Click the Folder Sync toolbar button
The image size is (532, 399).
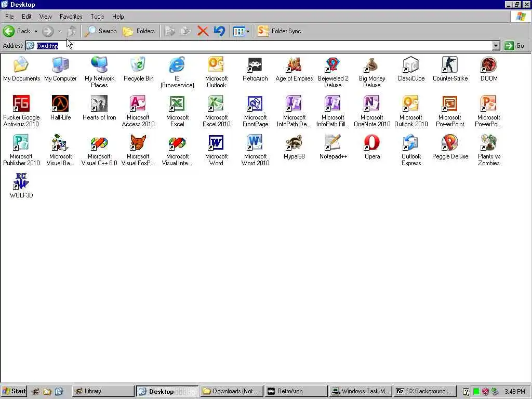(279, 31)
